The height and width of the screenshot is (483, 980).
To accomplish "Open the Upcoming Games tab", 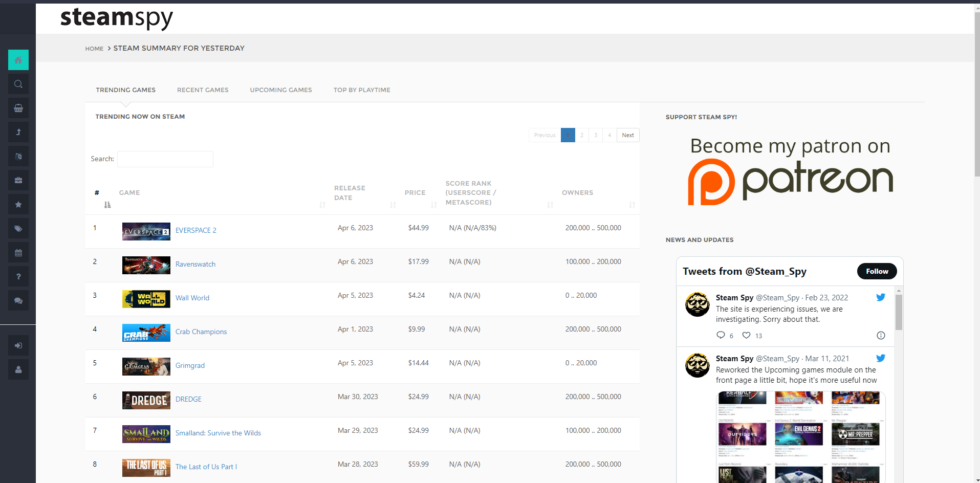I will pyautogui.click(x=281, y=90).
